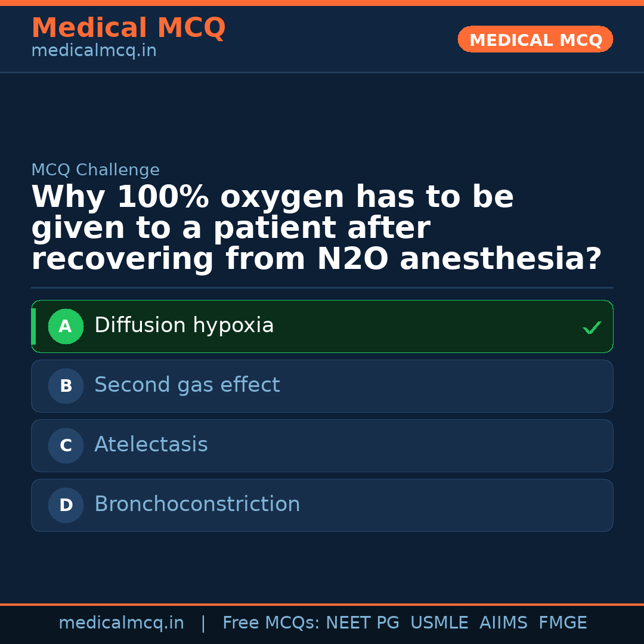The width and height of the screenshot is (644, 644).
Task: Click FMGE in the footer
Action: point(562,623)
